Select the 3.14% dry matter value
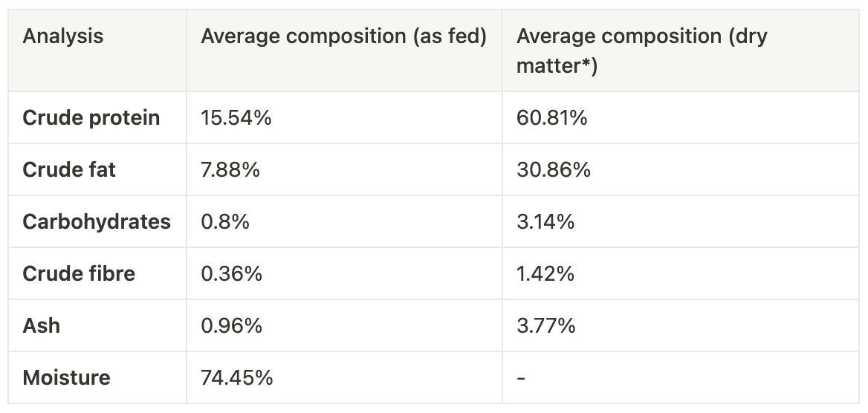 545,222
